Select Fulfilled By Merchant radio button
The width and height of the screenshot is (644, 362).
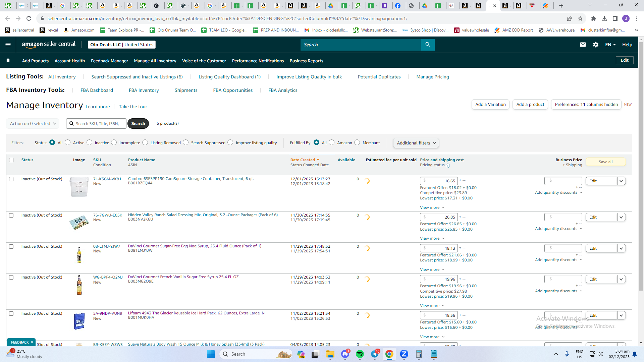tap(357, 142)
